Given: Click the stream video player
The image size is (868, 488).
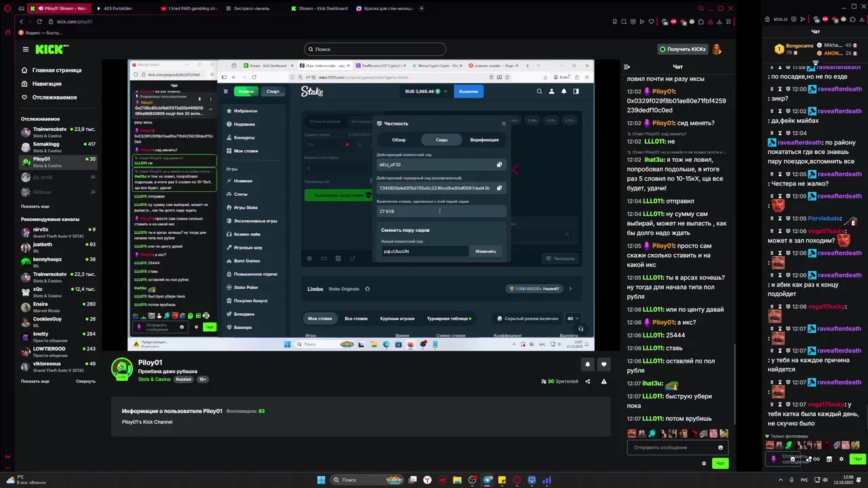Looking at the screenshot, I should tap(361, 205).
